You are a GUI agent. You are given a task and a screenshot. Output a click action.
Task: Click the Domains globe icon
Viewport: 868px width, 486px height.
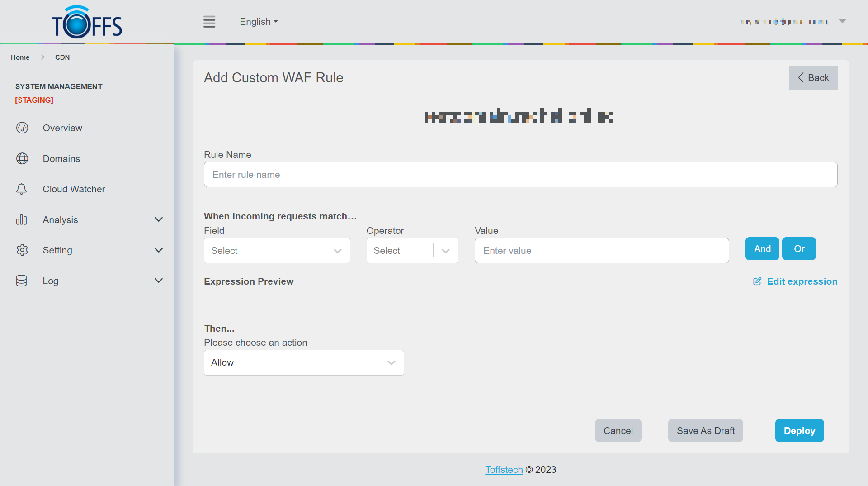point(22,159)
